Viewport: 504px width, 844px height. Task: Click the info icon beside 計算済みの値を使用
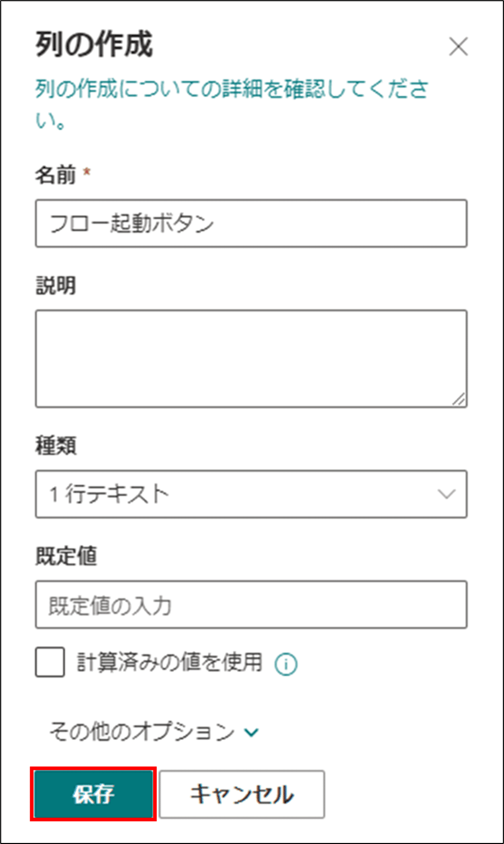click(x=286, y=664)
